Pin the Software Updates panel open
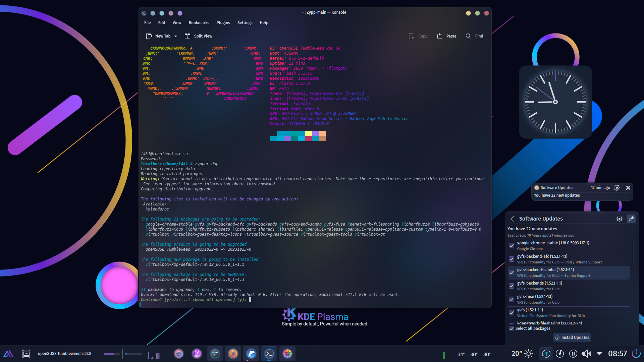Viewport: 644px width, 362px height. pos(631,219)
